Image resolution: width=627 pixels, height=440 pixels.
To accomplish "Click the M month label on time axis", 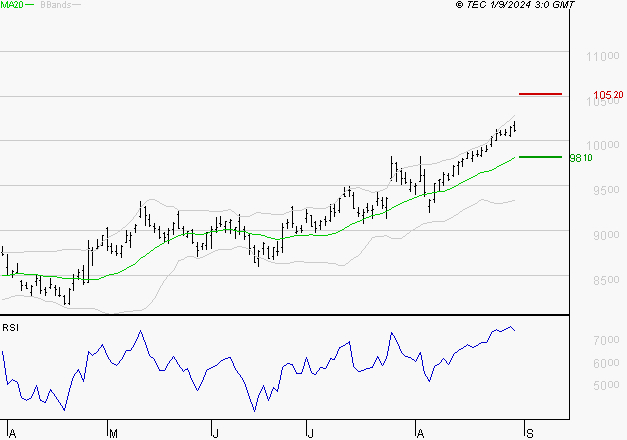I will (x=114, y=434).
